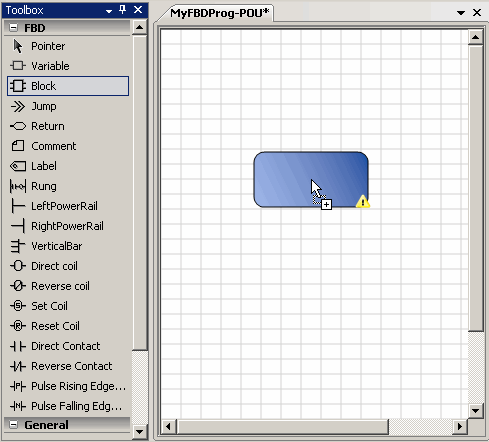
Task: Open the document tab list dropdown
Action: pyautogui.click(x=461, y=13)
